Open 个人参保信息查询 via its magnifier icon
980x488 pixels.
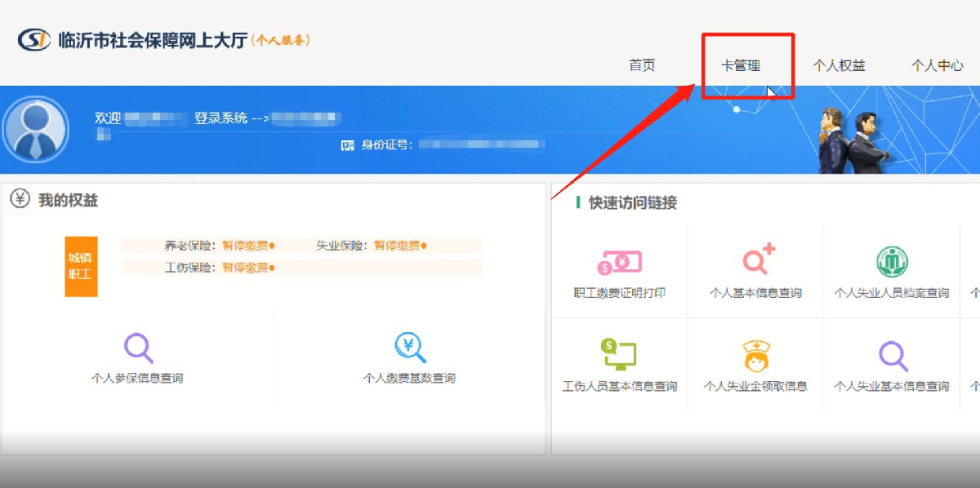[x=138, y=347]
